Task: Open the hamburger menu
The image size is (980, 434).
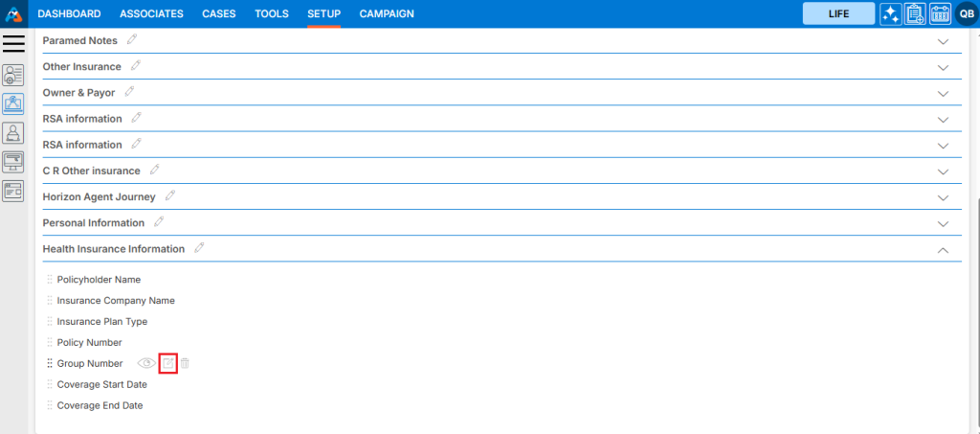Action: pyautogui.click(x=13, y=43)
